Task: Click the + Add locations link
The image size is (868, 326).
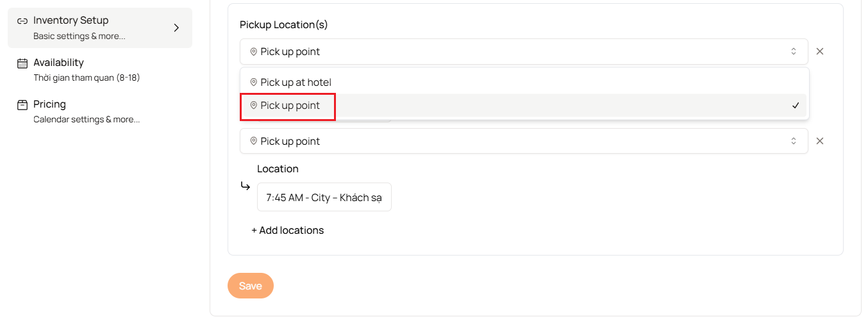Action: coord(287,230)
